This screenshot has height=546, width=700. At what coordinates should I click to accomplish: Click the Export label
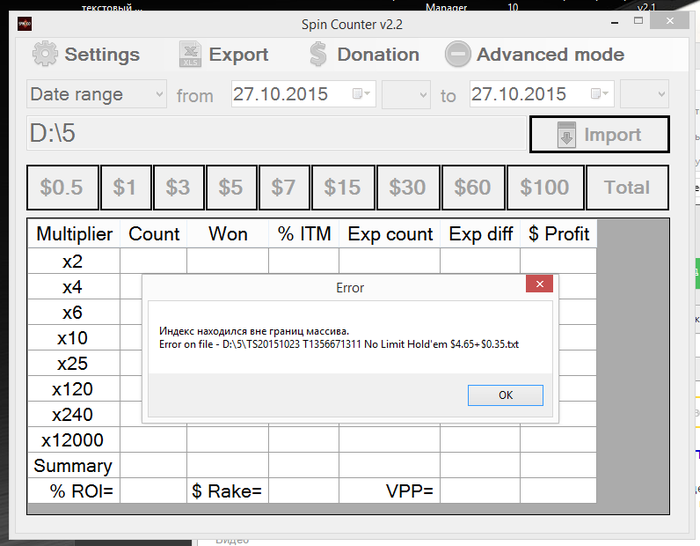pos(239,54)
